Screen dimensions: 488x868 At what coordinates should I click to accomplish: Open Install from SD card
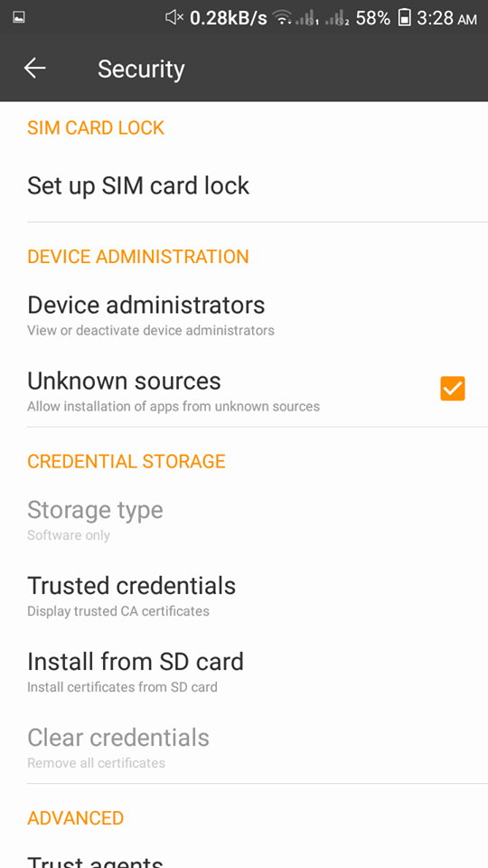click(244, 671)
